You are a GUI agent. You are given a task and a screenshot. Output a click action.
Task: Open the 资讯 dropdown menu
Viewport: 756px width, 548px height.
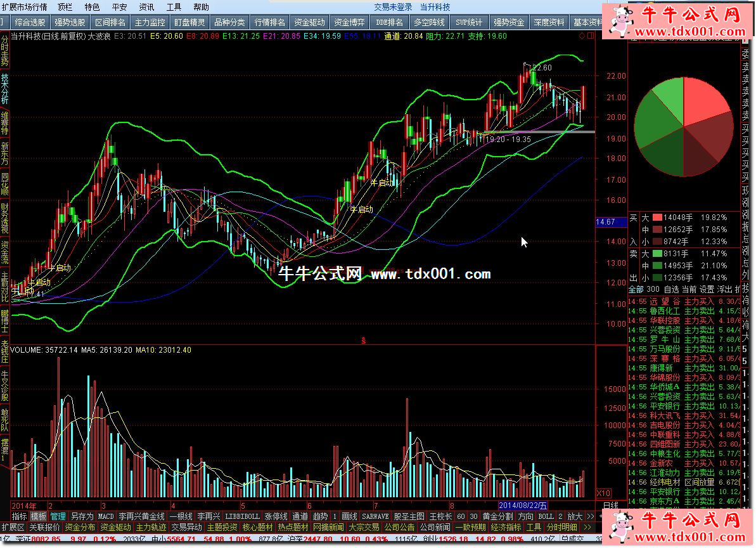146,7
